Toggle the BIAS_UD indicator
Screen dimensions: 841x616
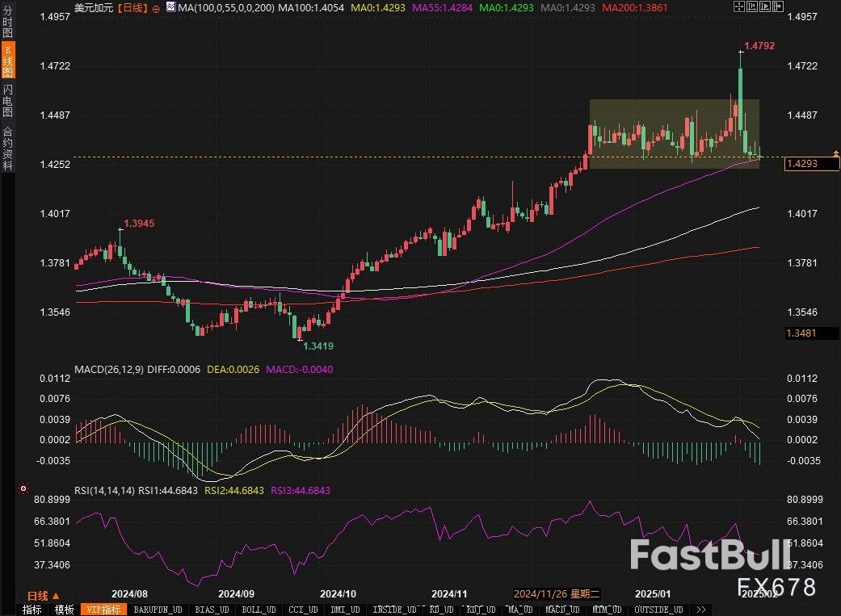tap(212, 610)
